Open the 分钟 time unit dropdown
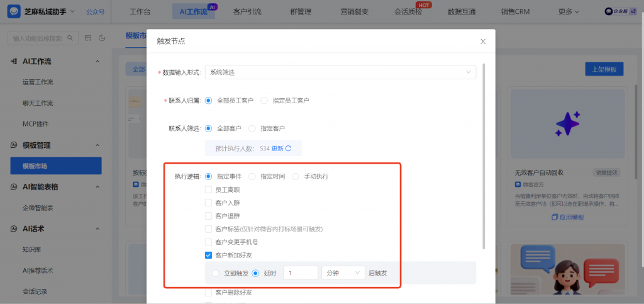The image size is (644, 304). coord(343,273)
